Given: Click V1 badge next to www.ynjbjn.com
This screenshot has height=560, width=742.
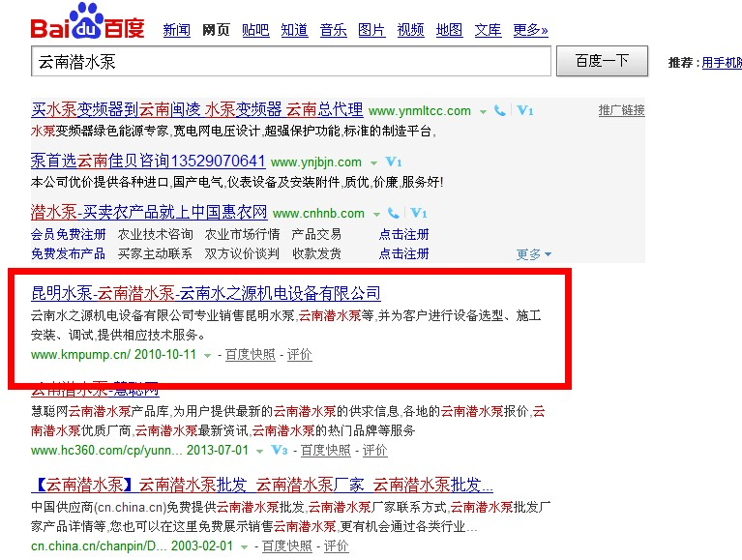Looking at the screenshot, I should click(x=393, y=162).
